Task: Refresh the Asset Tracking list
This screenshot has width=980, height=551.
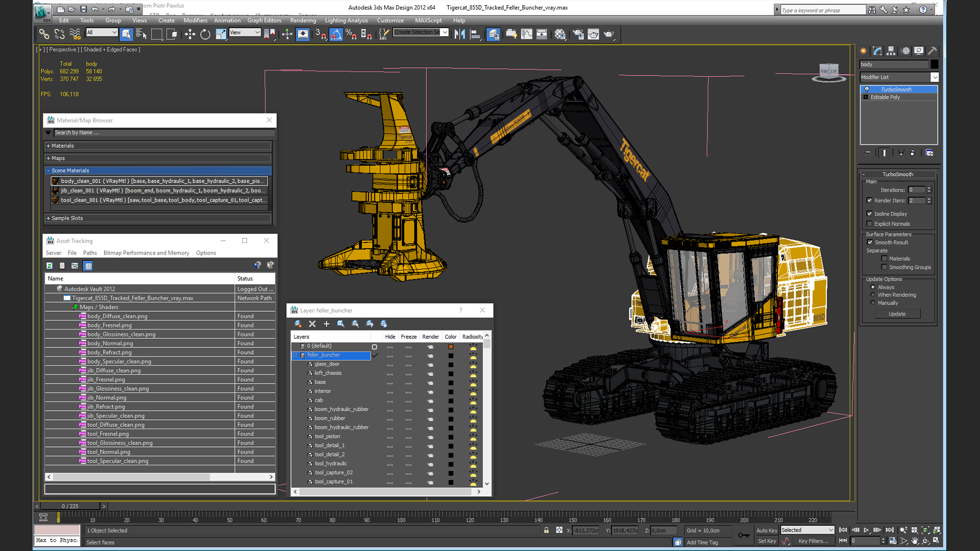Action: [x=50, y=265]
